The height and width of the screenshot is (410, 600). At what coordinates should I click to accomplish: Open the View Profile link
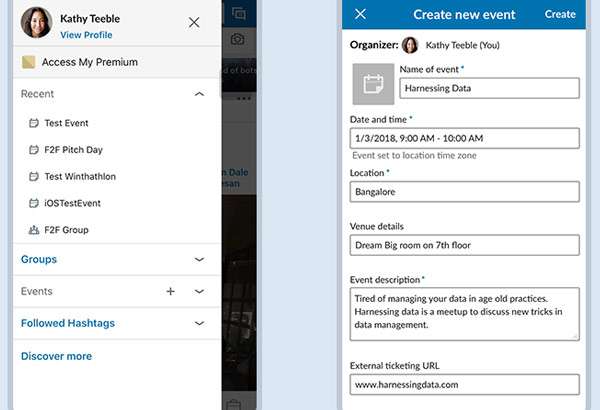tap(86, 35)
